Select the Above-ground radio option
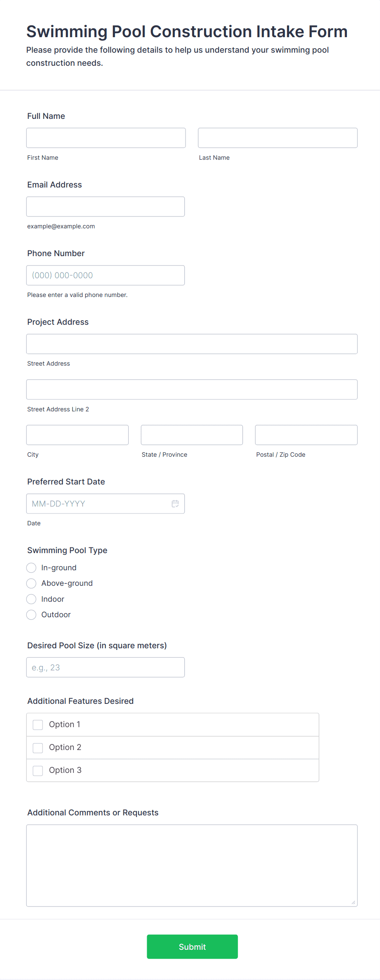 31,583
